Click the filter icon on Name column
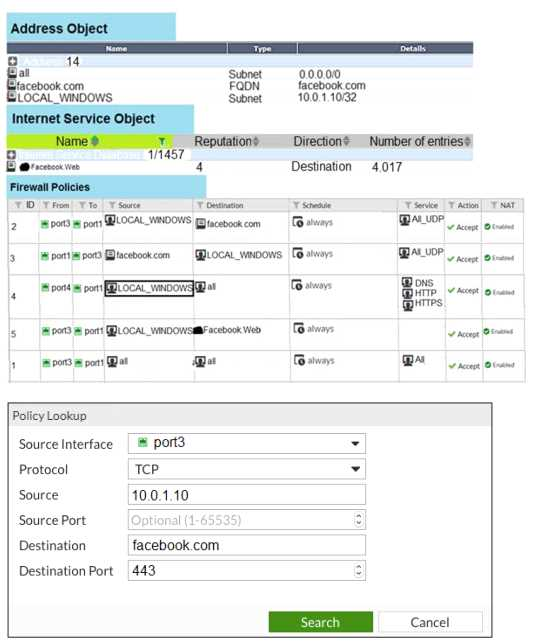This screenshot has height=642, width=537. click(x=162, y=142)
